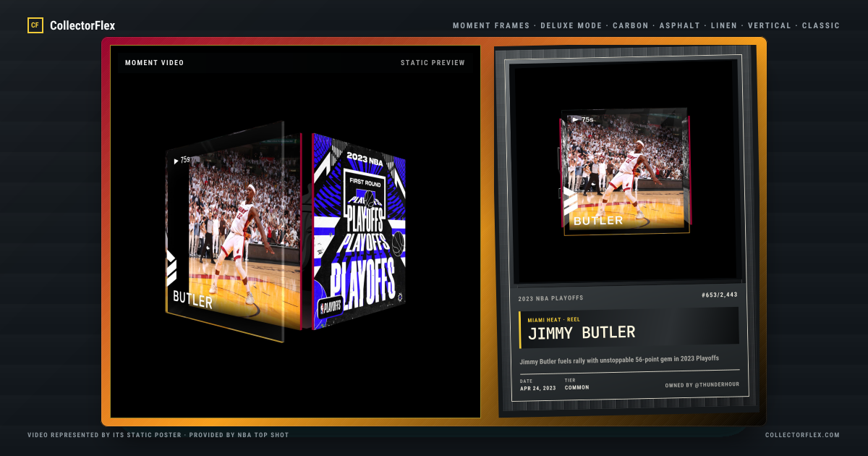Click the tier value COMMON
This screenshot has width=868, height=456.
(577, 388)
